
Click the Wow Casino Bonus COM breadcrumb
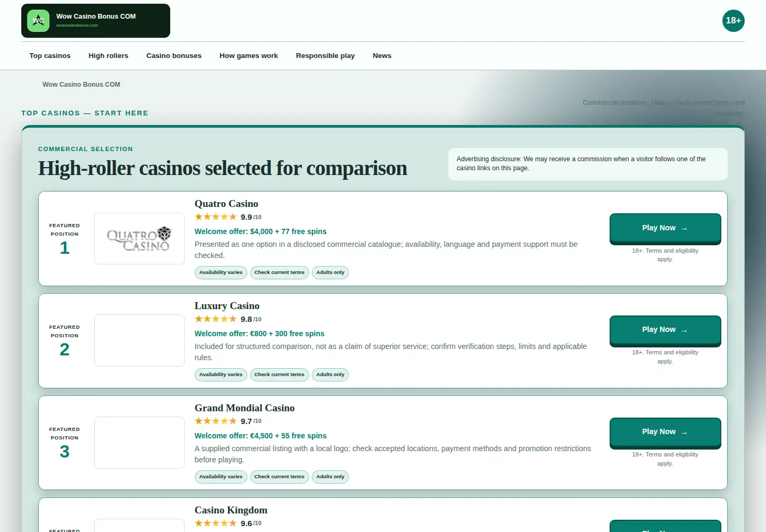click(81, 85)
